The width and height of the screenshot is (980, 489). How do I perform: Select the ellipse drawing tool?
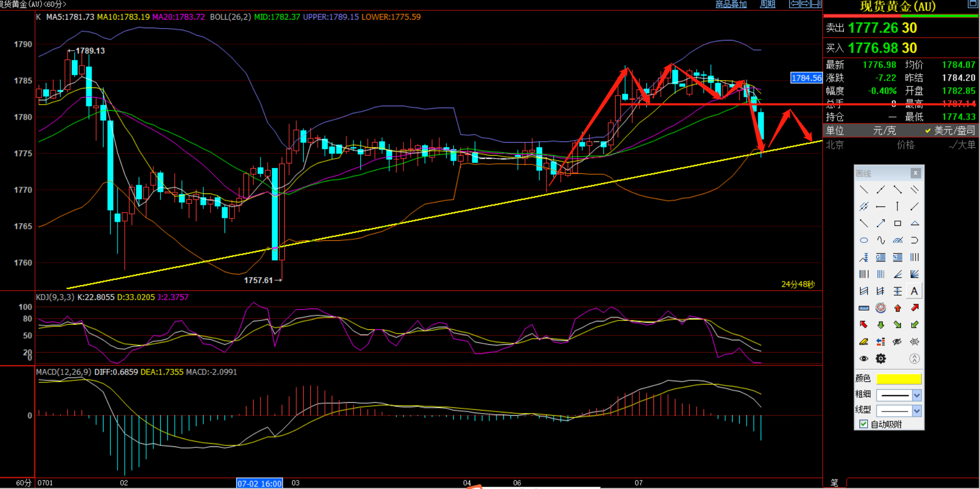pos(864,240)
